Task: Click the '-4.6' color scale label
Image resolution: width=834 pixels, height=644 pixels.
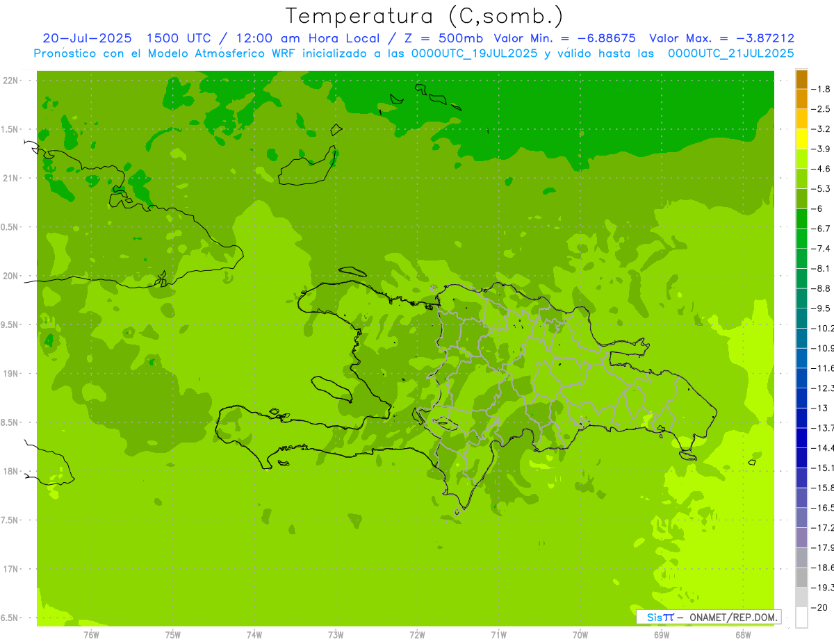Action: (x=821, y=169)
